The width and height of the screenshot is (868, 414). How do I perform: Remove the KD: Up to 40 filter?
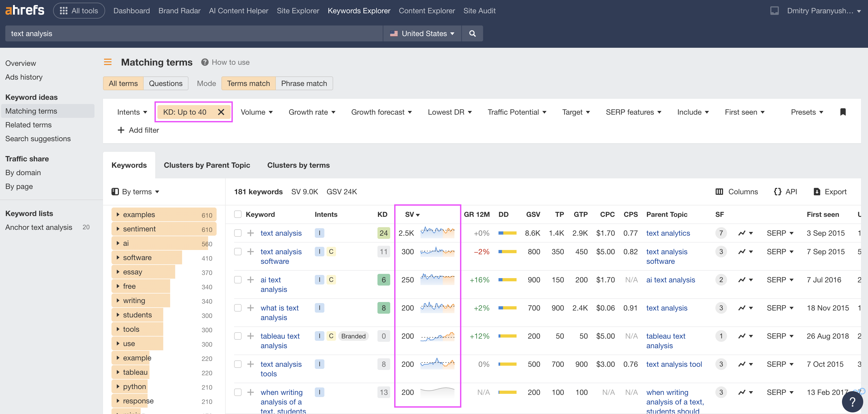click(221, 112)
